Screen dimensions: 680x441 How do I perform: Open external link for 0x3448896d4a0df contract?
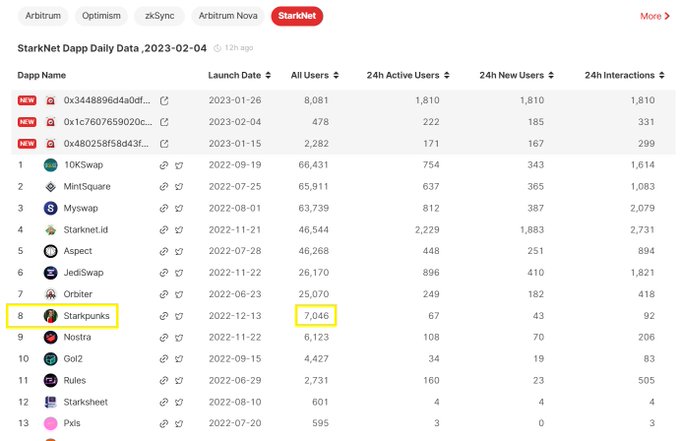coord(164,101)
